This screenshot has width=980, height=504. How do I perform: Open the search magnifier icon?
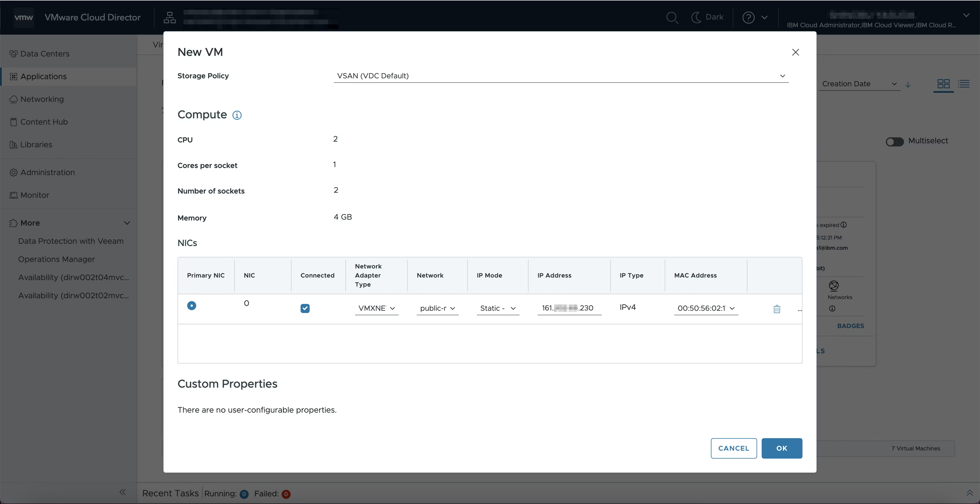click(x=672, y=18)
